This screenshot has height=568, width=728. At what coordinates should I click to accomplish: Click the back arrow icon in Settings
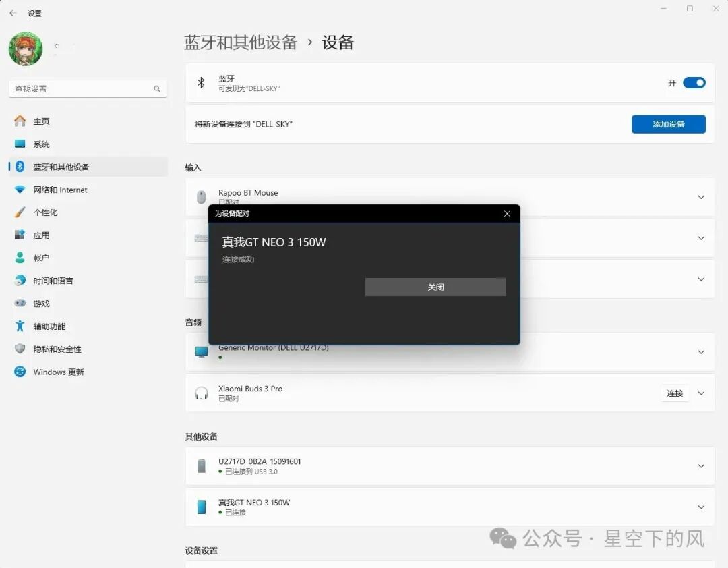(x=13, y=13)
